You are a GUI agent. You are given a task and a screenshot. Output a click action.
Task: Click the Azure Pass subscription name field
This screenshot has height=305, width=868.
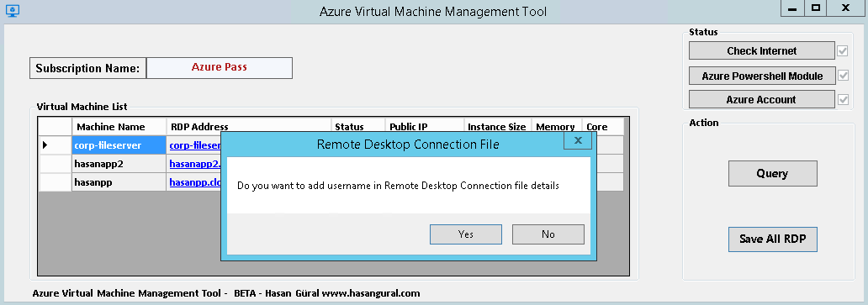tap(220, 68)
